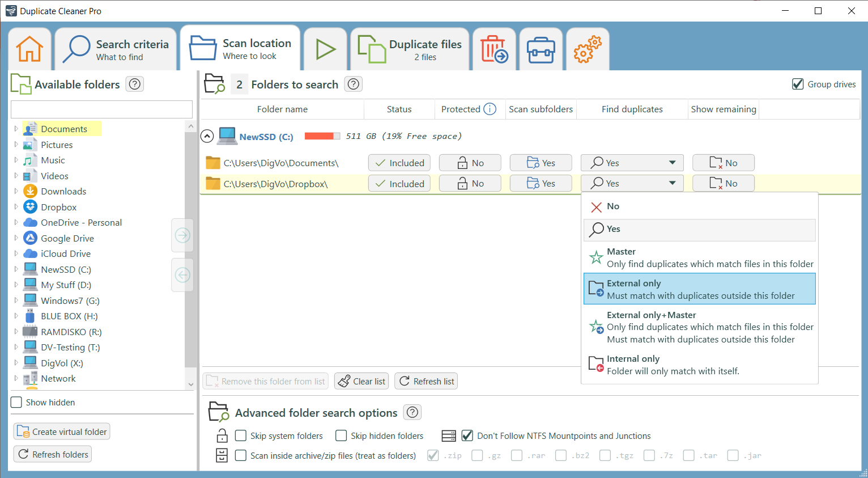Open help for Folders to search

353,84
